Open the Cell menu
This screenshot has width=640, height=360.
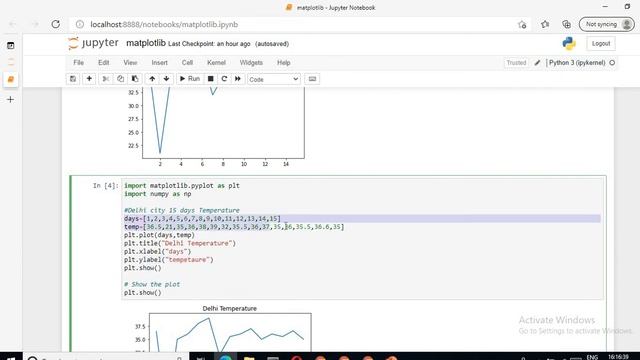[187, 62]
